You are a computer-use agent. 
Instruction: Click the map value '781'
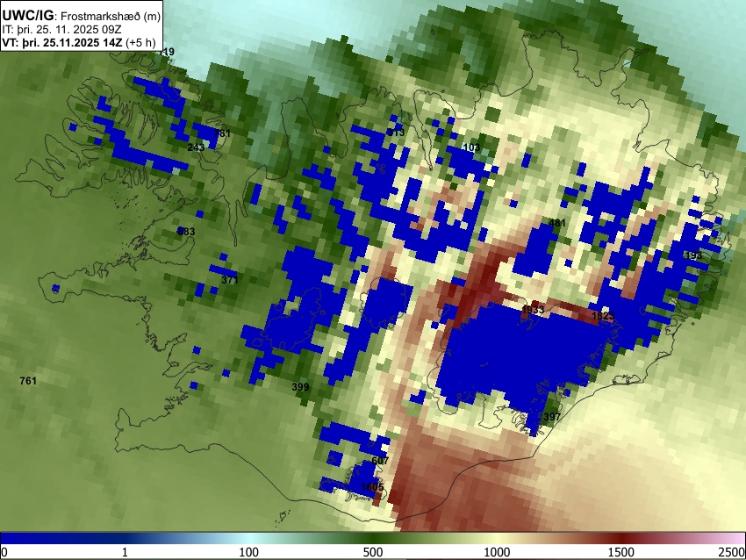[223, 133]
